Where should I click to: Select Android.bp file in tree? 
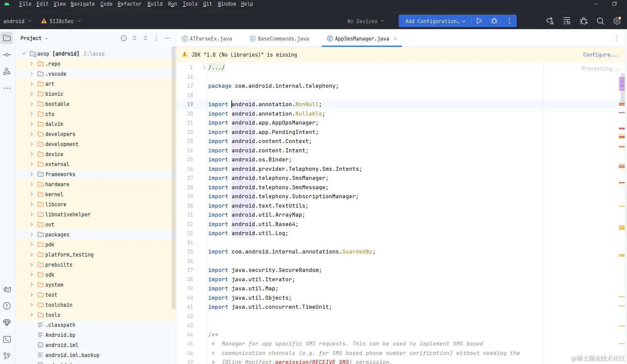click(60, 335)
